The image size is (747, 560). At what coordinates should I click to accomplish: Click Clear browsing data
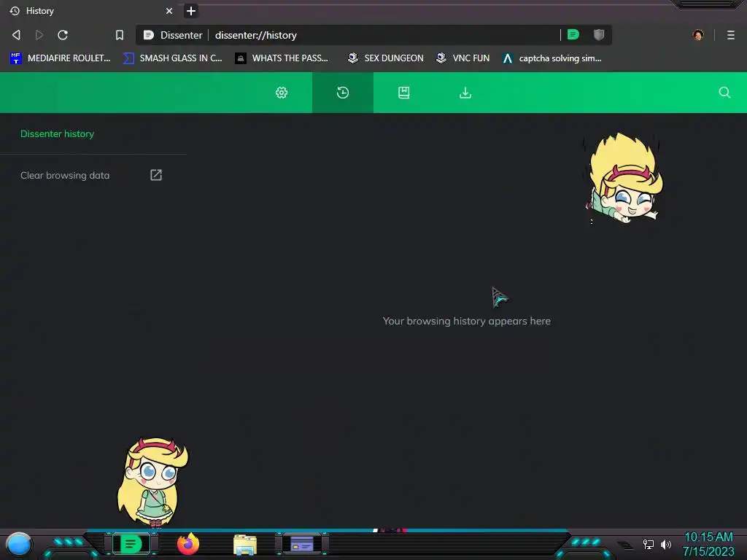pos(65,175)
